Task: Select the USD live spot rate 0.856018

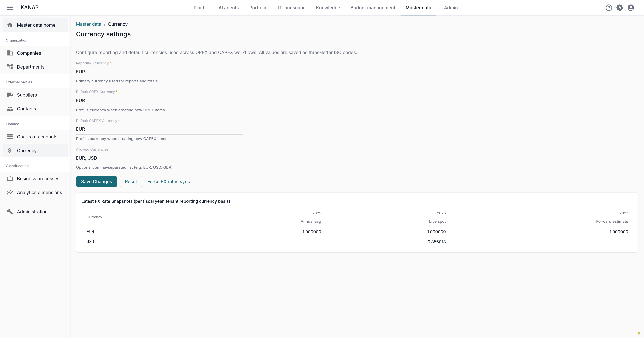Action: (436, 242)
